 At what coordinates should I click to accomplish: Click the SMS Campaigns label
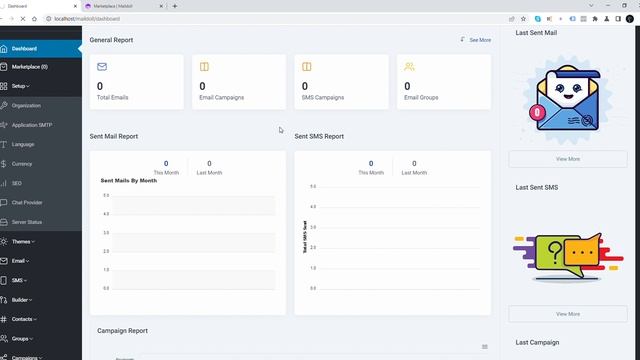pos(323,98)
